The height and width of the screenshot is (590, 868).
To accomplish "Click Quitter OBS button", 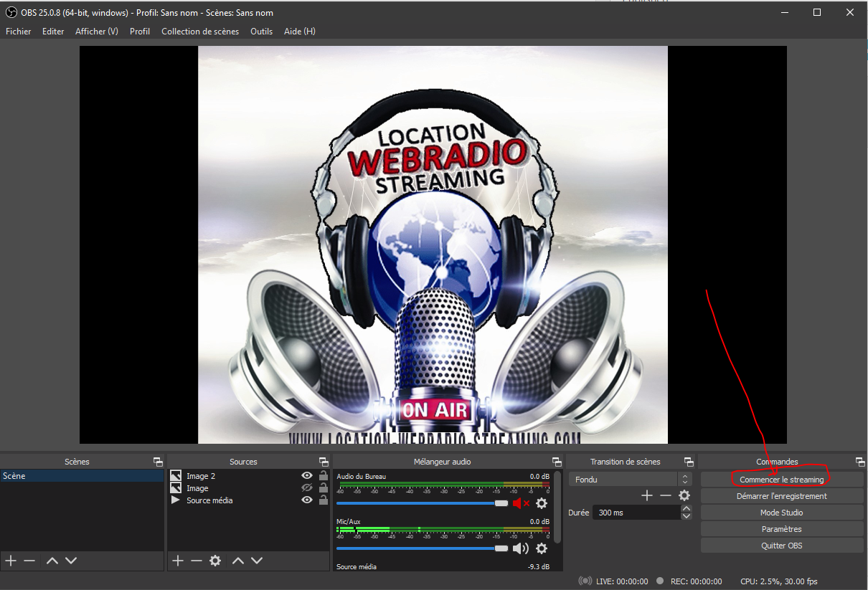I will pos(782,546).
